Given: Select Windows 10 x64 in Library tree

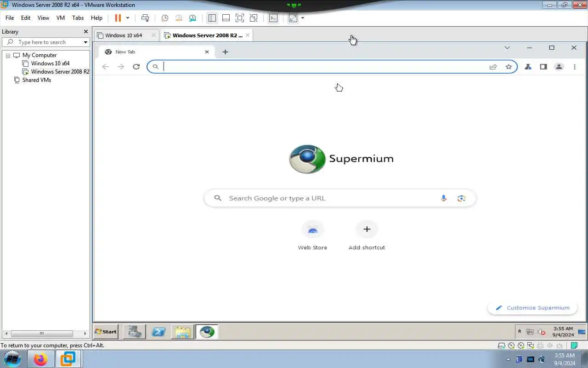Looking at the screenshot, I should pos(50,63).
